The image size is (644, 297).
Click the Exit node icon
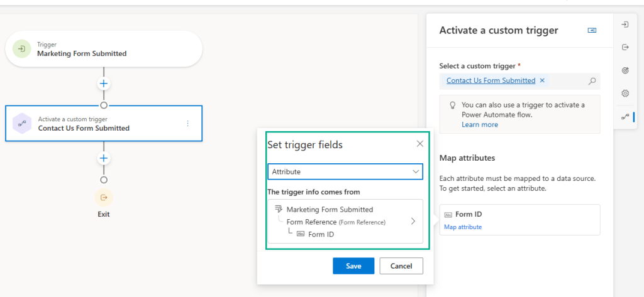[104, 197]
